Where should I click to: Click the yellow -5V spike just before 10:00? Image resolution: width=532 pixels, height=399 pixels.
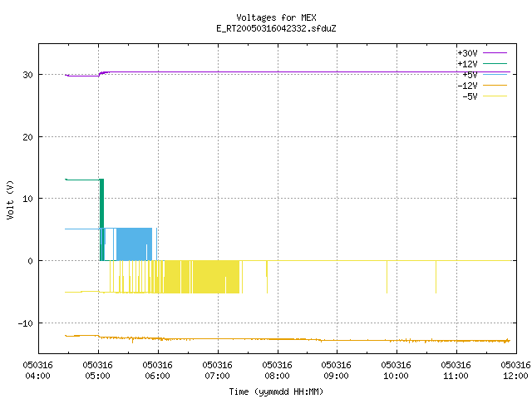387,277
